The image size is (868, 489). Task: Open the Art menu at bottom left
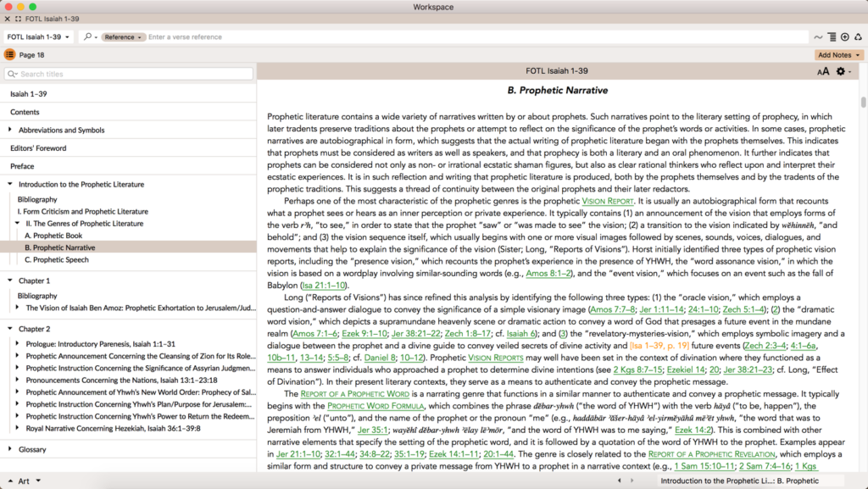click(24, 480)
